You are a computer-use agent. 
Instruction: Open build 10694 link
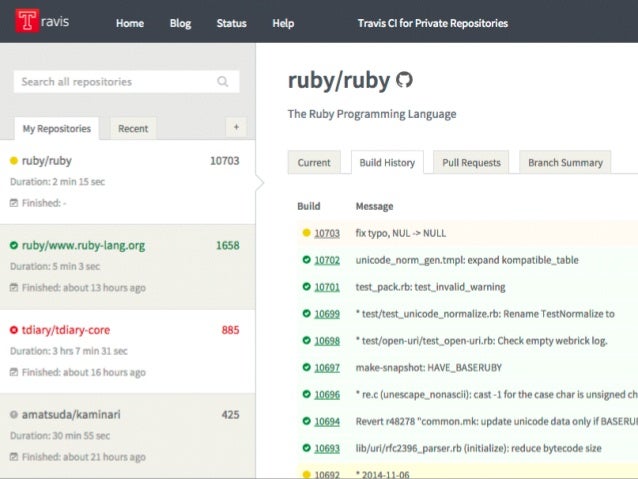[x=327, y=421]
